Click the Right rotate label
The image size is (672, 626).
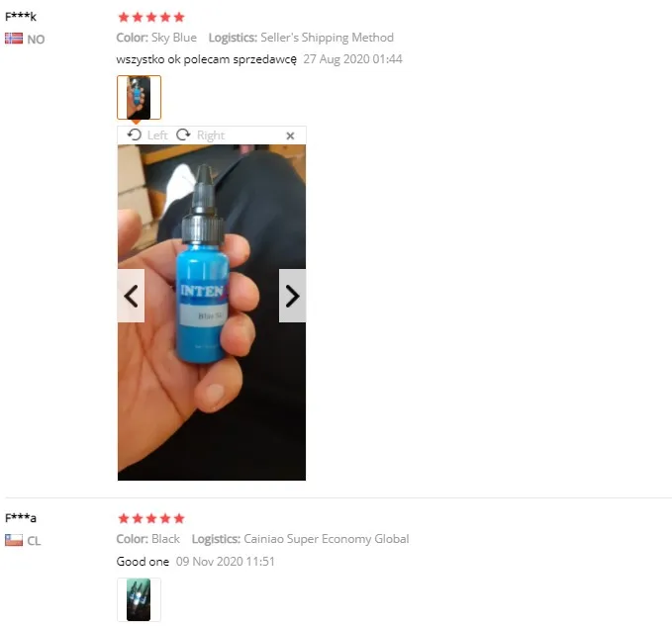tap(211, 135)
